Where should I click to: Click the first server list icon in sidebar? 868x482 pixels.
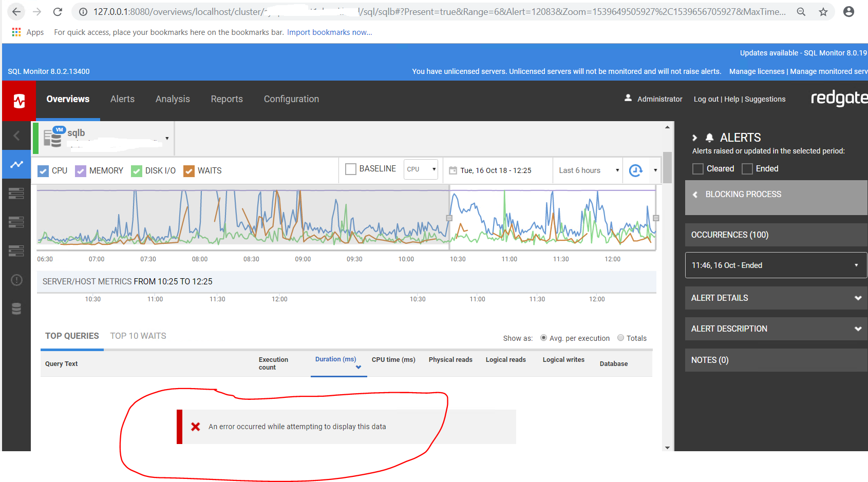tap(16, 194)
